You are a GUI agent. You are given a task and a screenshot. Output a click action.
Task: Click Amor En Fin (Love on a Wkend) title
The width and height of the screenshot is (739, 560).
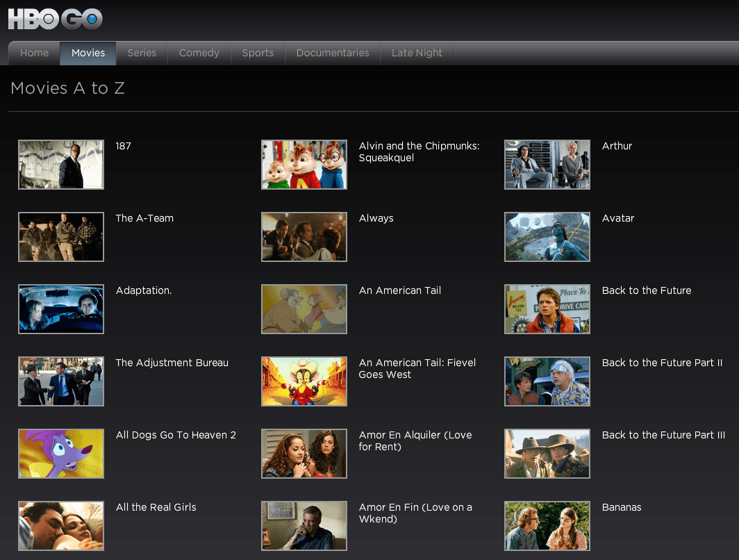pos(415,513)
